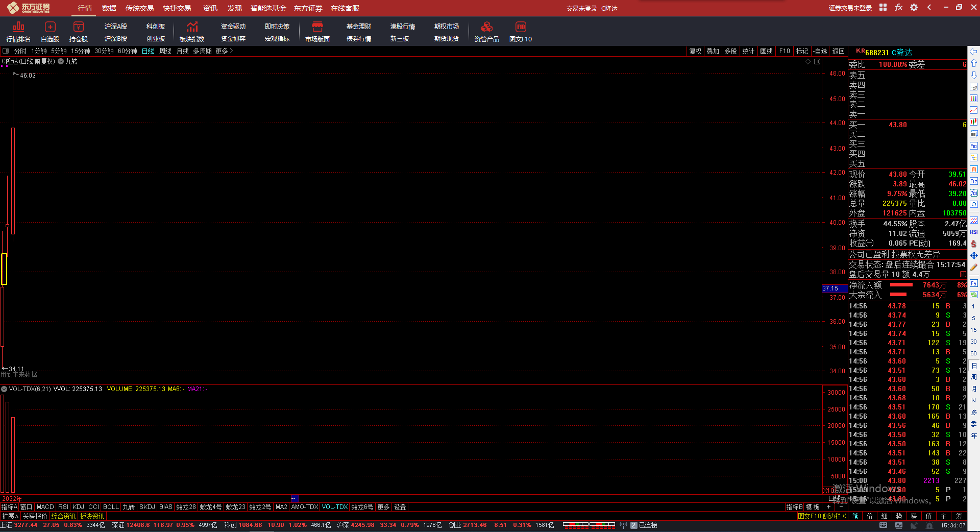The width and height of the screenshot is (980, 532).
Task: Click the monitor pulse icon in status bar
Action: pyautogui.click(x=899, y=525)
